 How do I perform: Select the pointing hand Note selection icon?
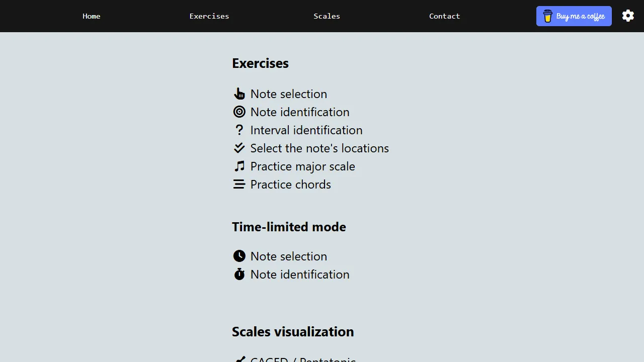click(x=239, y=94)
